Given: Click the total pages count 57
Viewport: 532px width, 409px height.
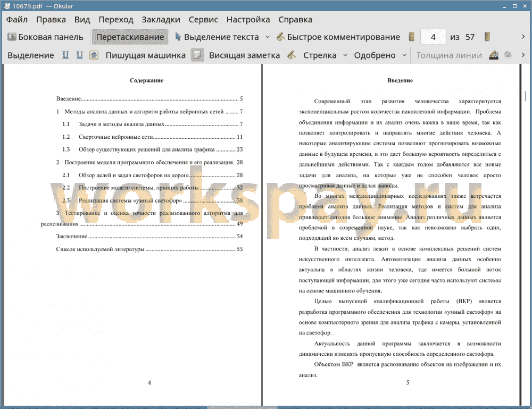Looking at the screenshot, I should point(470,37).
